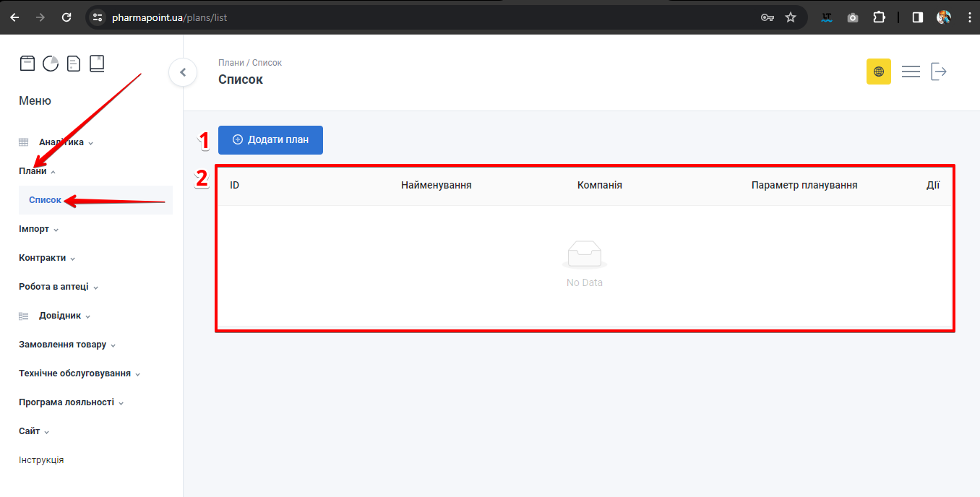Viewport: 980px width, 497px height.
Task: Open the browser extensions puzzle icon
Action: click(x=879, y=17)
